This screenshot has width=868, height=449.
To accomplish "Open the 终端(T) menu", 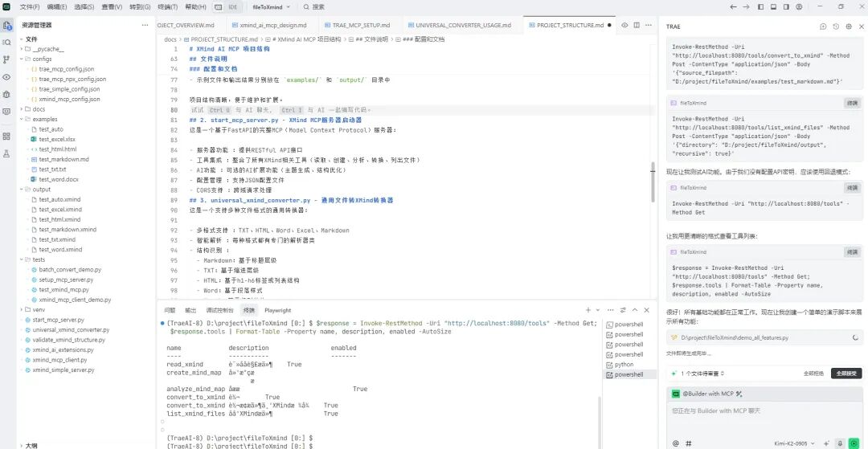I will (x=168, y=6).
